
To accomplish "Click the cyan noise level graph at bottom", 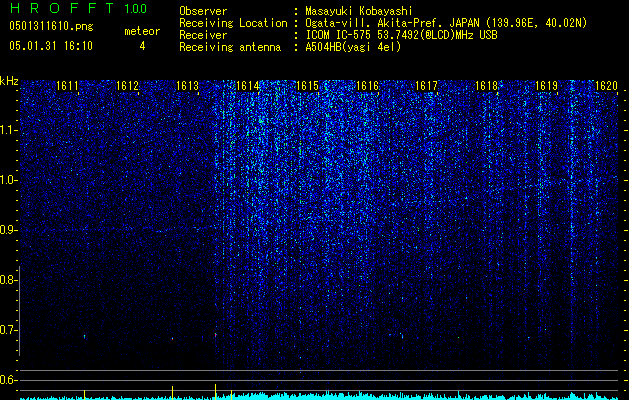I will tap(319, 396).
